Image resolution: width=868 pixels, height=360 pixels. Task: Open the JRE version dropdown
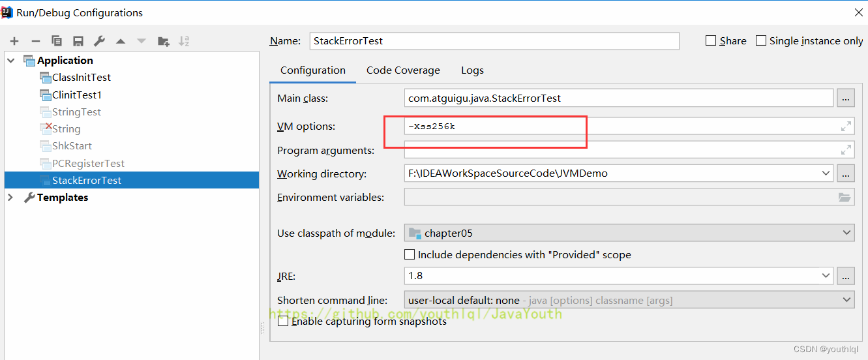825,276
